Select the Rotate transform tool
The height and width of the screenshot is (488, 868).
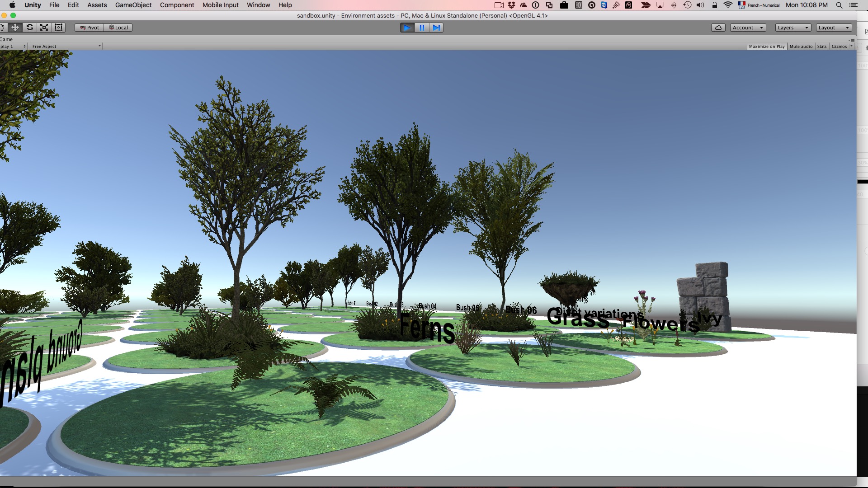[30, 28]
